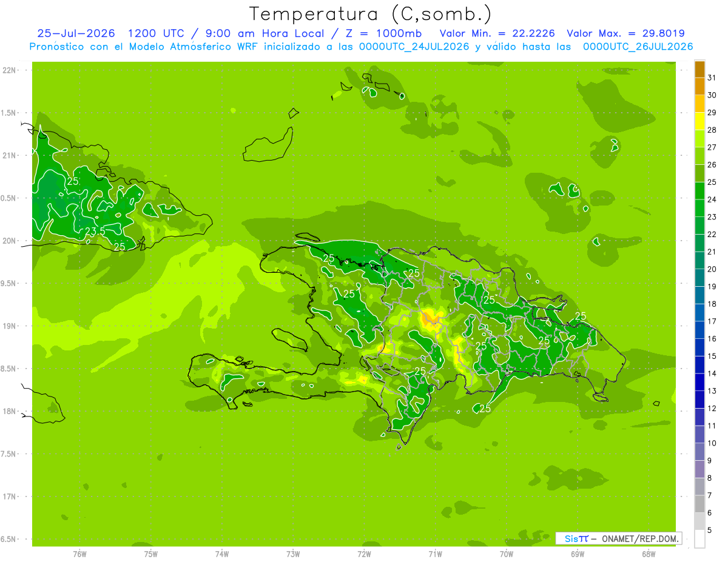Viewport: 728px width, 562px height.
Task: Click the '20N' latitude axis label
Action: (x=8, y=241)
